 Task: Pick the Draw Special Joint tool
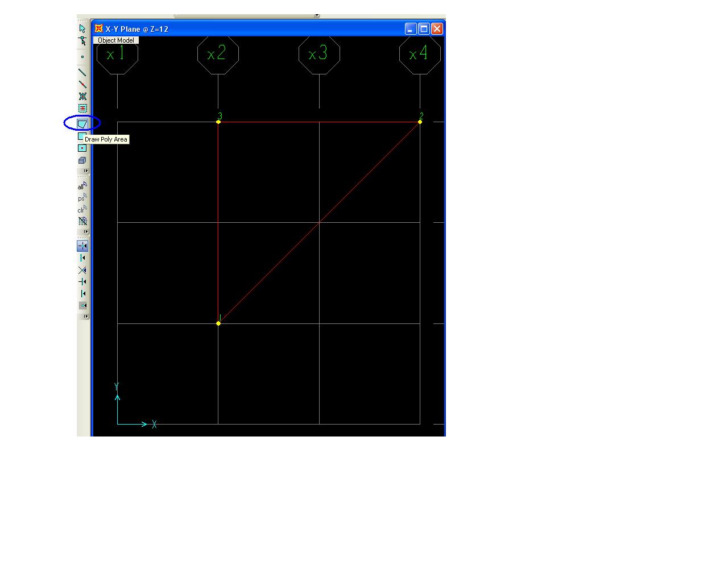pyautogui.click(x=82, y=57)
